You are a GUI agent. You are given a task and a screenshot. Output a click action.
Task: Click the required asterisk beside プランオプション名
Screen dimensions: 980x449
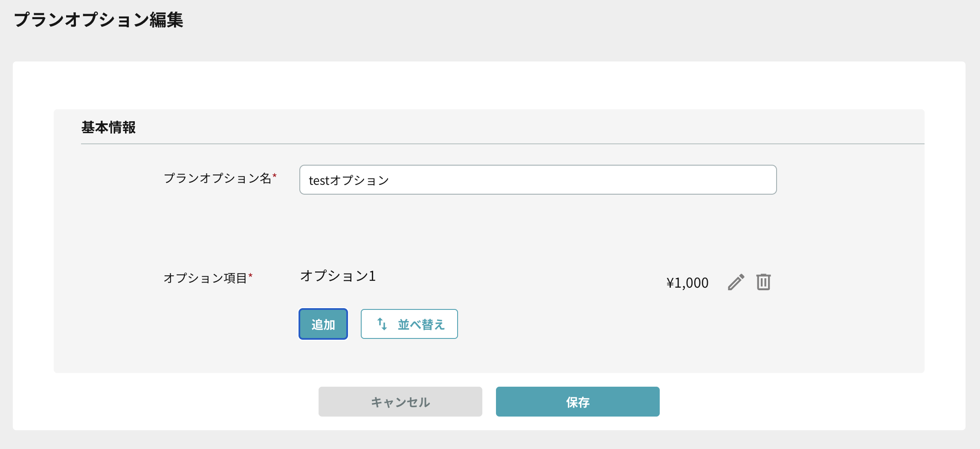(275, 175)
